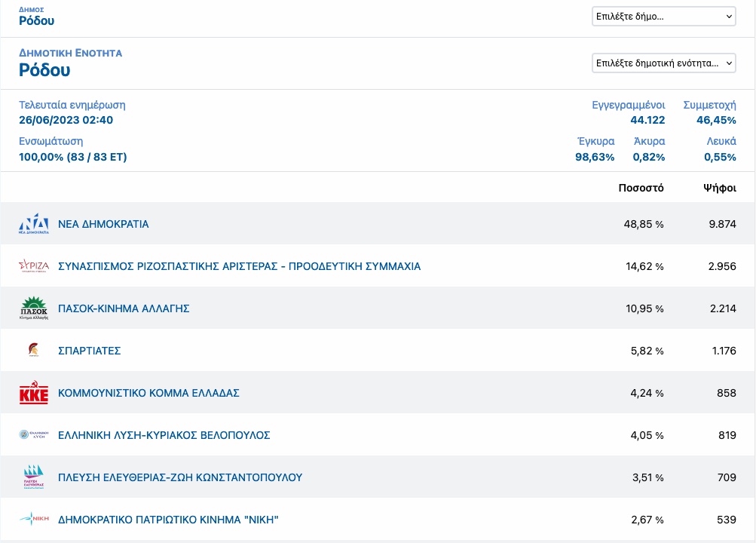756x543 pixels.
Task: Open the ΝΕΑ ΔΗΜΟΚΡΑΤΙΑ party link
Action: (103, 224)
